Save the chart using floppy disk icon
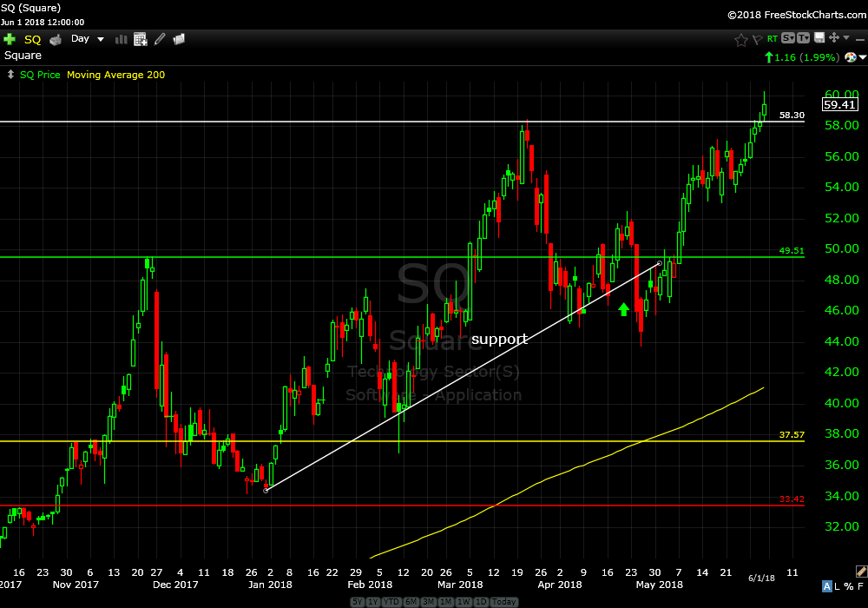 [820, 38]
